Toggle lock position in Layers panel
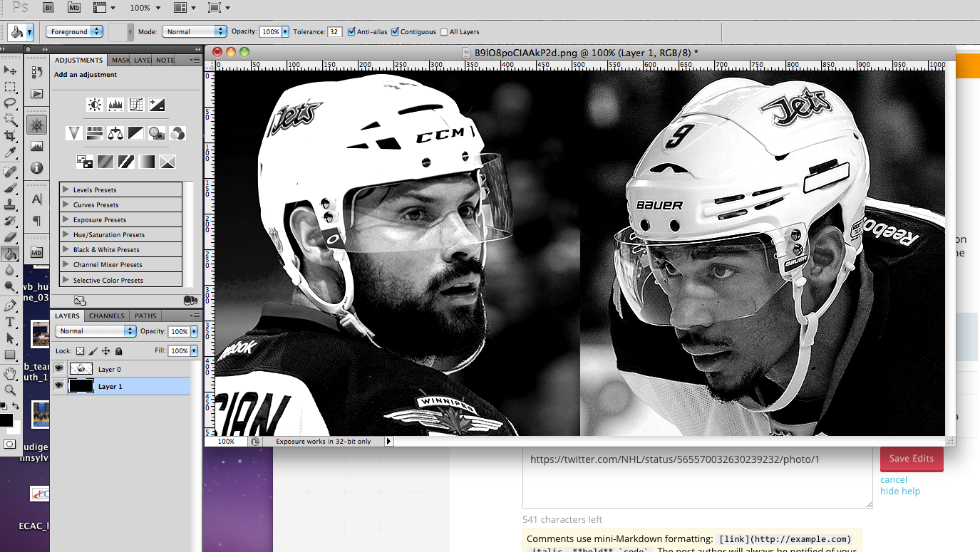The height and width of the screenshot is (552, 980). [105, 351]
